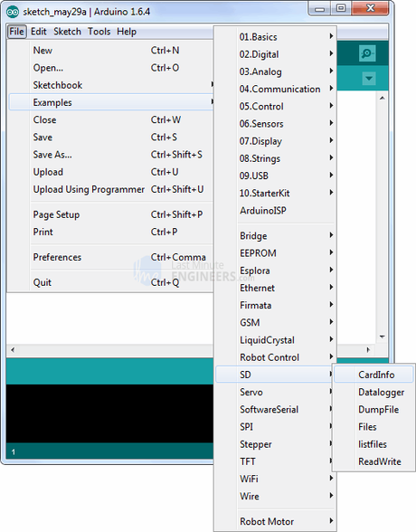This screenshot has width=416, height=532.
Task: Open the Sketch menu
Action: click(x=67, y=32)
